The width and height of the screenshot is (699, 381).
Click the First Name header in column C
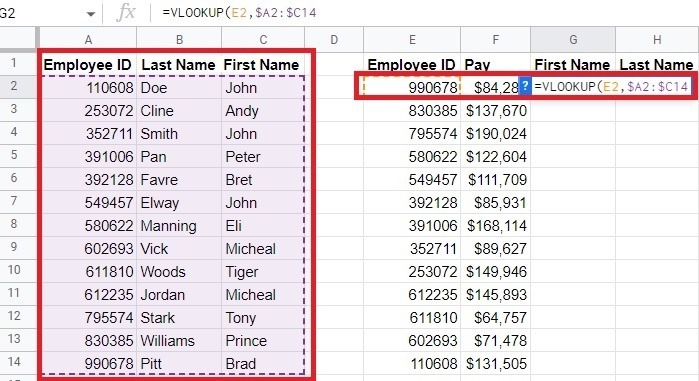(x=262, y=65)
